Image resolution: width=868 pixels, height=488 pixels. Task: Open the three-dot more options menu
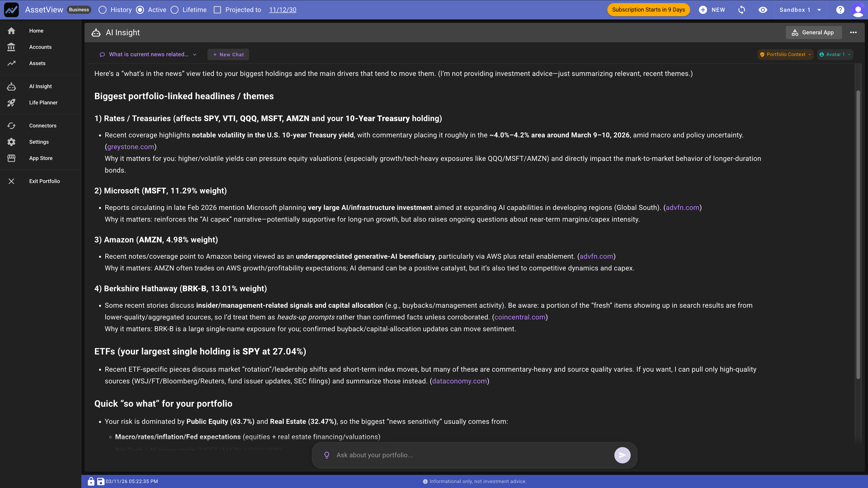tap(853, 33)
